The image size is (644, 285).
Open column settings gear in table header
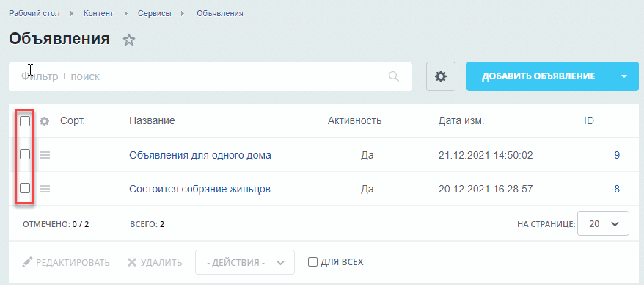point(44,121)
